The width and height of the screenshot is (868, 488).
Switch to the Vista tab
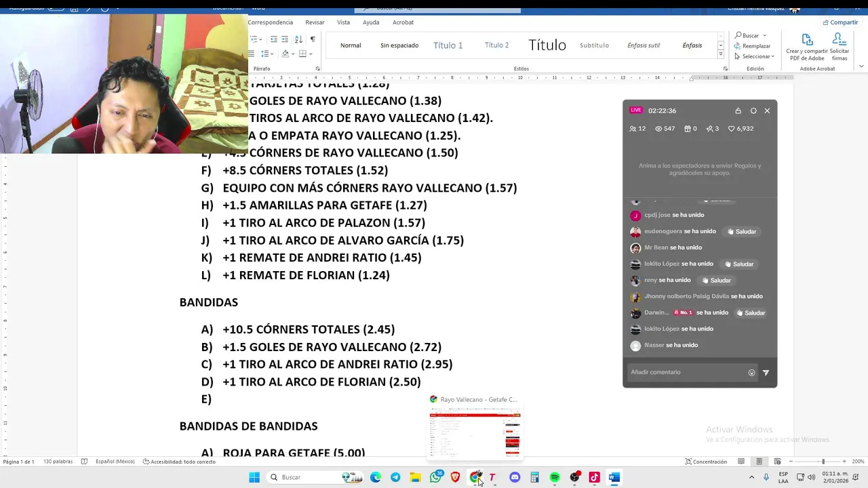click(x=344, y=22)
